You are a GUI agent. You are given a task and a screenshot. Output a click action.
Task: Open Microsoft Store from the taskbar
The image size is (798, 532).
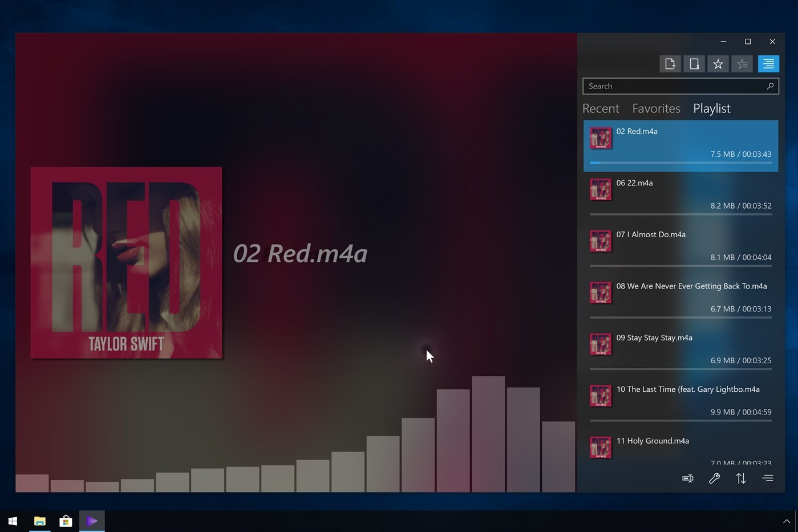click(66, 521)
